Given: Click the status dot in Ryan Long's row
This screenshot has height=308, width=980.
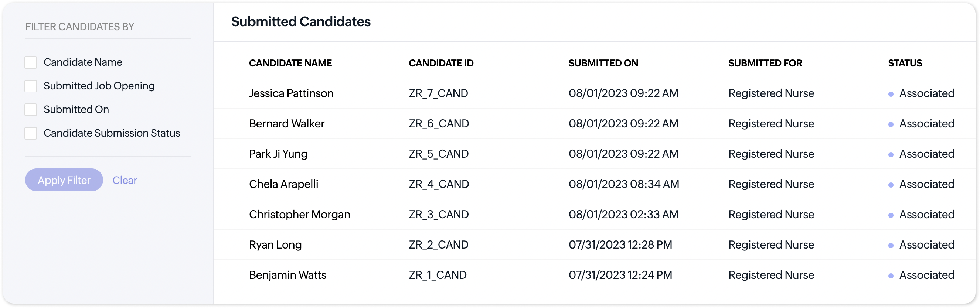Looking at the screenshot, I should click(891, 246).
